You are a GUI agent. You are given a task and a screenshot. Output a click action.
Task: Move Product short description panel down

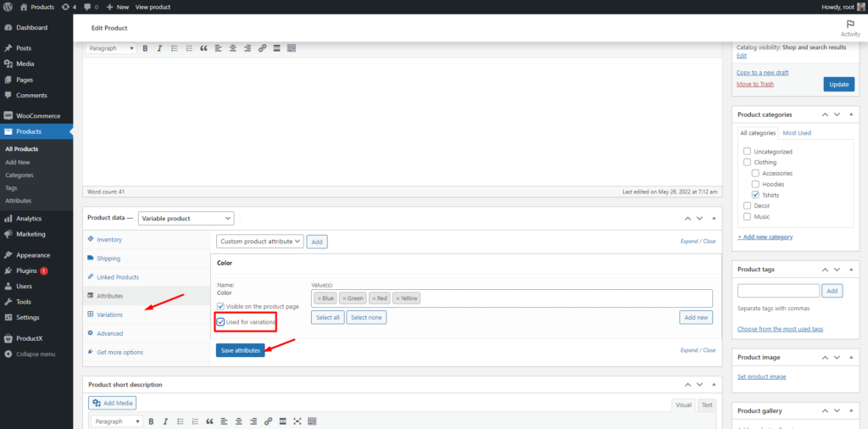coord(700,384)
